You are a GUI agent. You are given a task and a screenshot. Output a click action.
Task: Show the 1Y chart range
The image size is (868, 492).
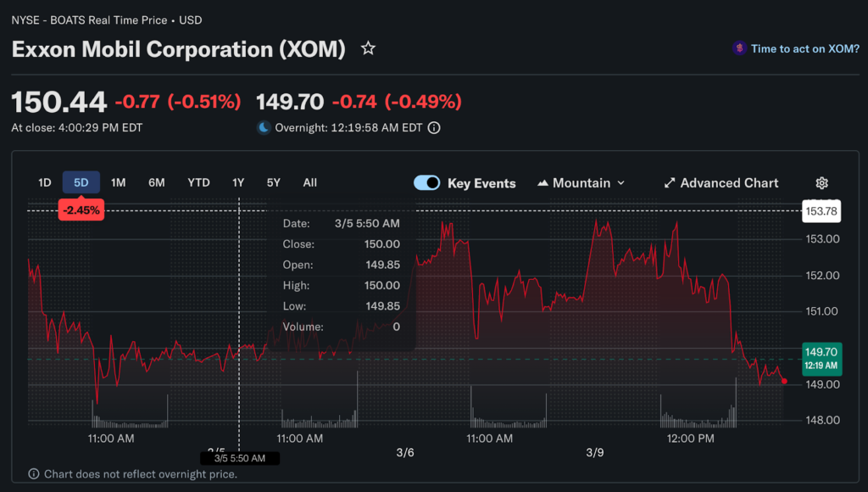pos(238,182)
